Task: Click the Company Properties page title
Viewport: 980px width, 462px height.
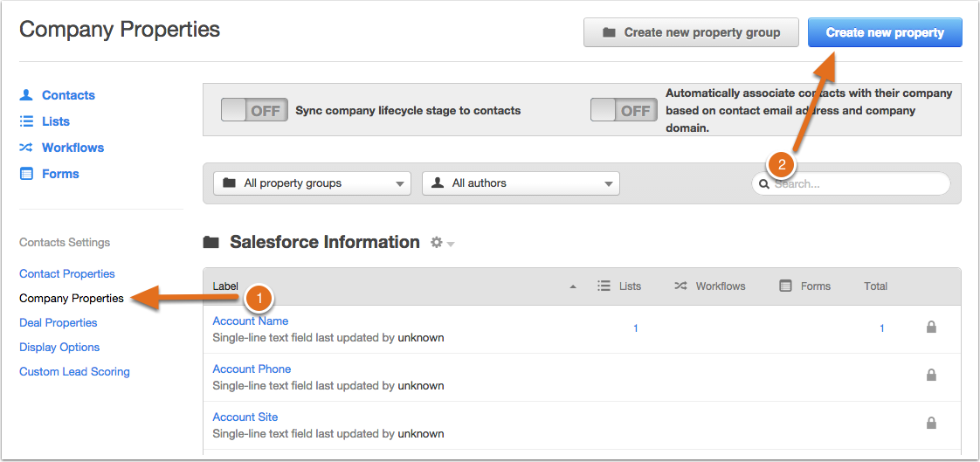Action: click(120, 29)
